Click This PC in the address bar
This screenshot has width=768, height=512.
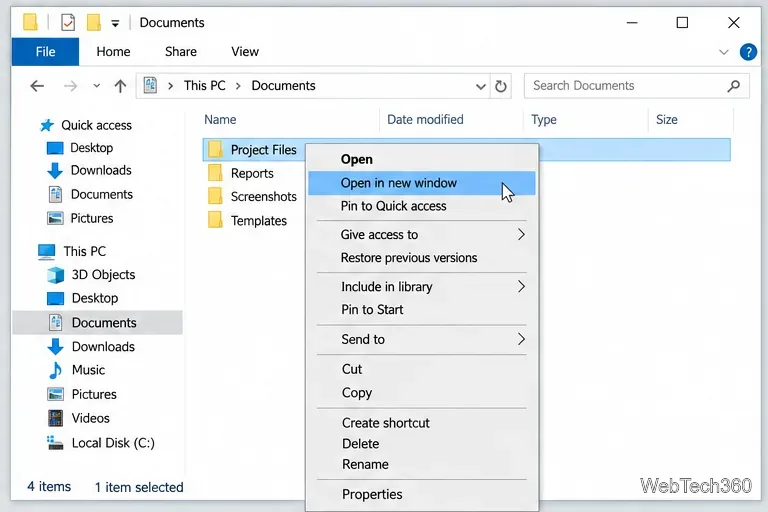click(x=204, y=86)
